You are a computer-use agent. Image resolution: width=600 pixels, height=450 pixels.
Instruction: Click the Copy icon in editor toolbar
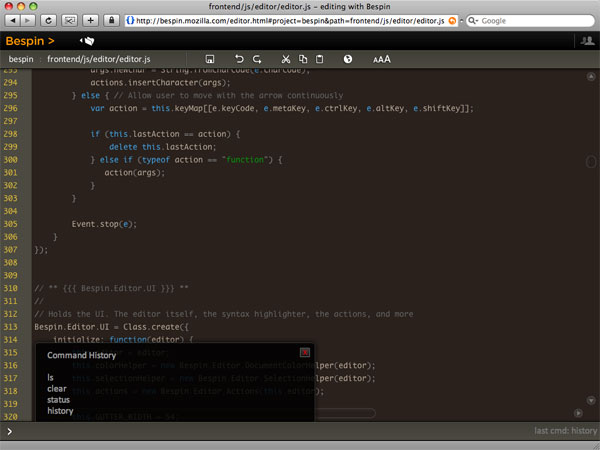click(x=303, y=60)
